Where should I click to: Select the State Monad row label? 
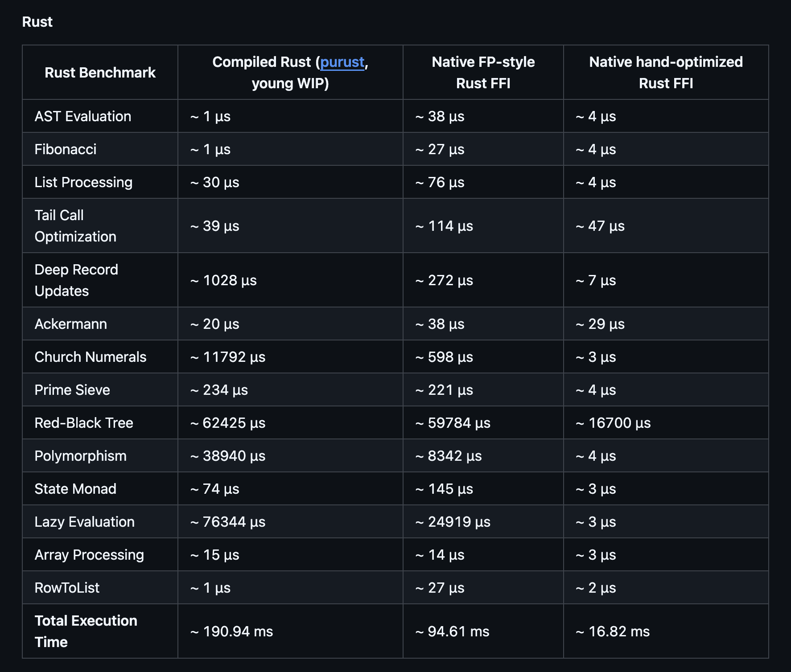[75, 489]
